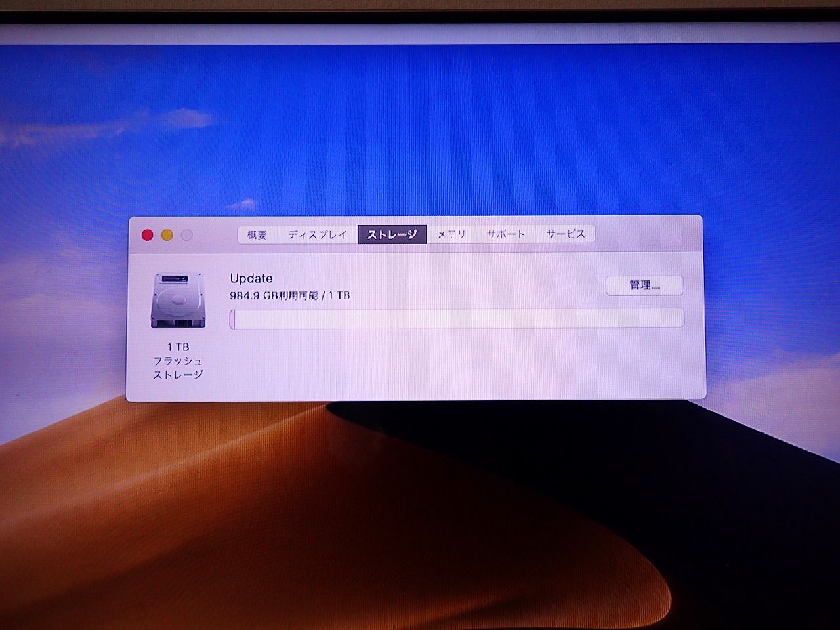
Task: Switch to the 概要 tab
Action: coord(257,234)
